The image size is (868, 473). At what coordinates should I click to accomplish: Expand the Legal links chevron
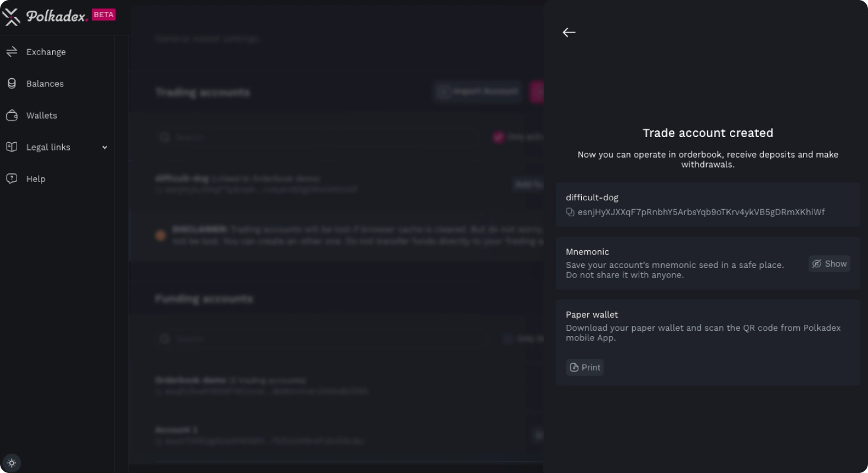coord(105,148)
